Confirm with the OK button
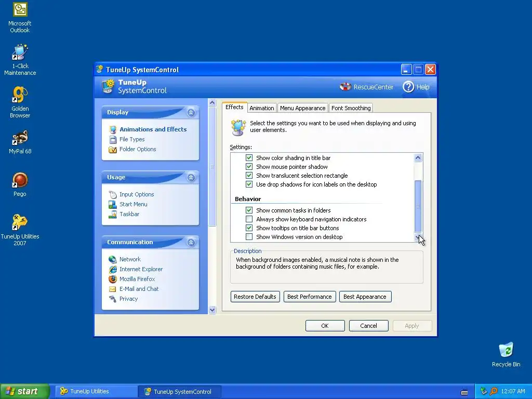The image size is (532, 399). coord(325,326)
